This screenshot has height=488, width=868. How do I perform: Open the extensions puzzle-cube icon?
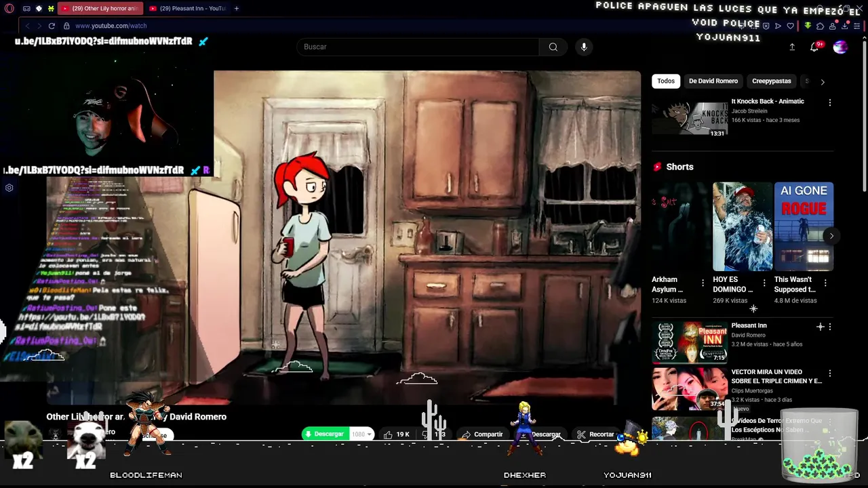coord(820,26)
